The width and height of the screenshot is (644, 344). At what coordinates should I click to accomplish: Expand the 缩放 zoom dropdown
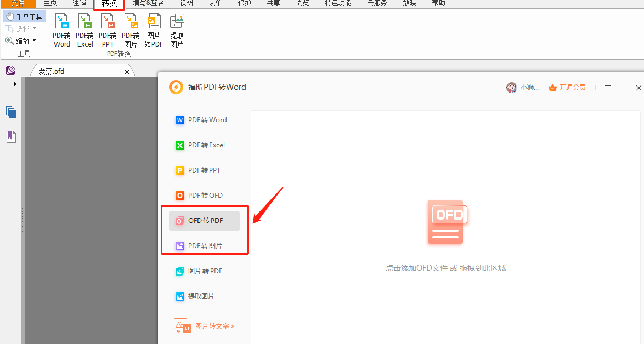[x=33, y=40]
